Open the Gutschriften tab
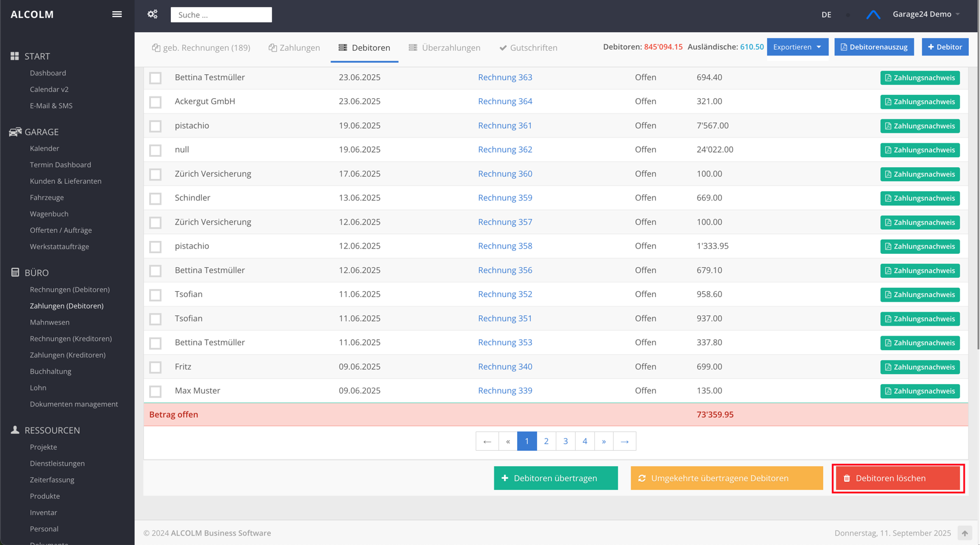Viewport: 980px width, 545px height. click(x=528, y=48)
